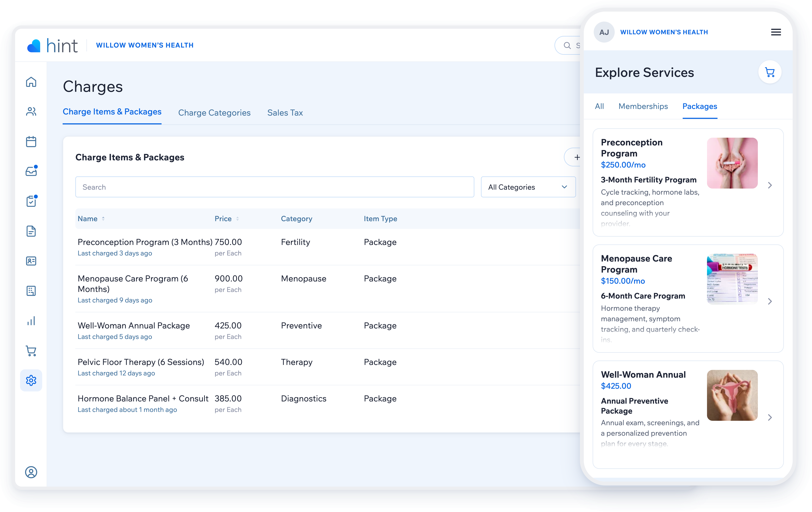812x512 pixels.
Task: Click the Item Type column header
Action: pos(380,219)
